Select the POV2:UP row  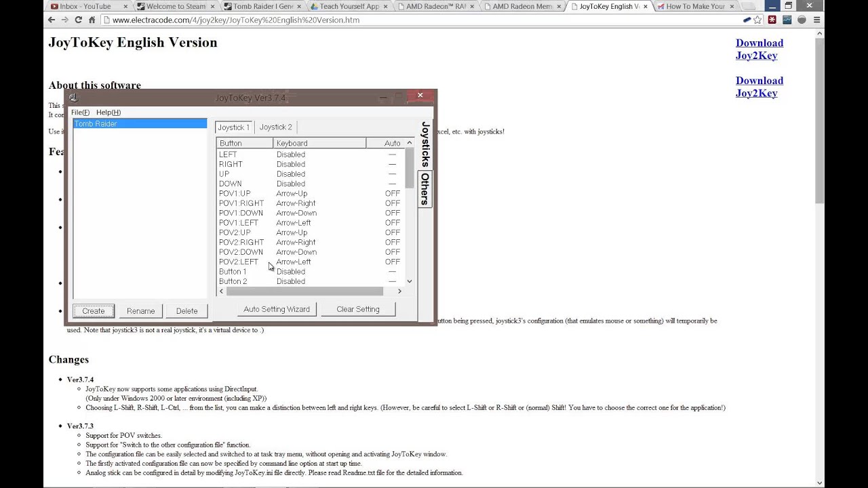[x=311, y=232]
